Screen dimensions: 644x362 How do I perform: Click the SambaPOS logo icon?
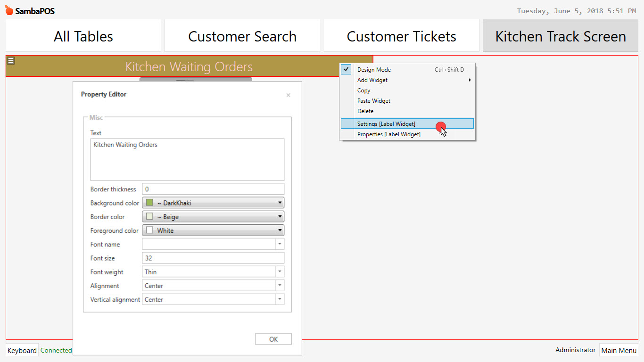point(8,9)
